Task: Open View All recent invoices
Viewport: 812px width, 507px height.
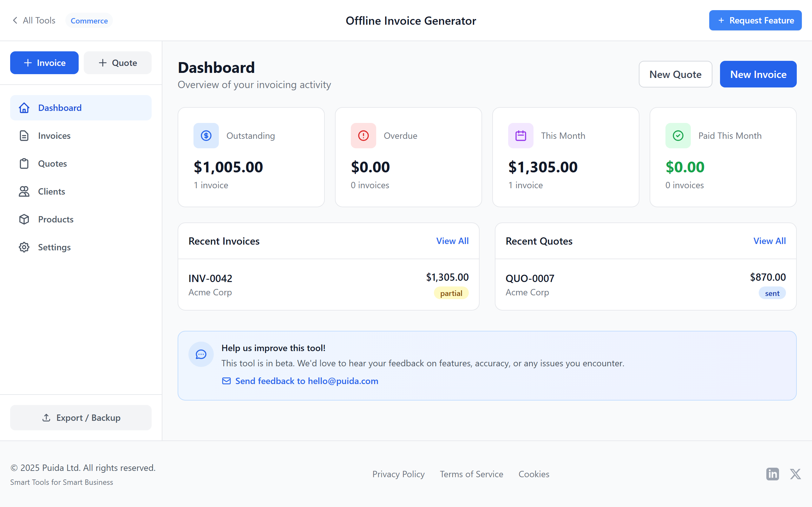Action: (452, 241)
